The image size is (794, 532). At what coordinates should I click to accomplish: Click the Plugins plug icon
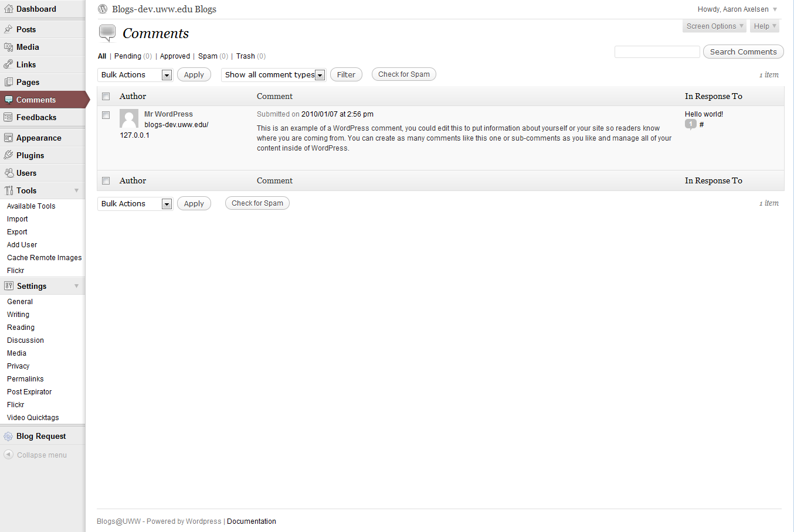point(8,155)
